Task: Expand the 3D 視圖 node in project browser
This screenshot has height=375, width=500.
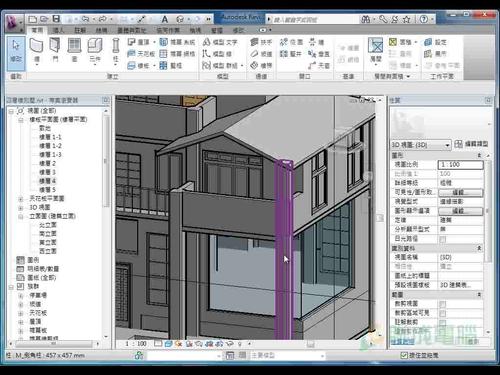Action: [21, 208]
